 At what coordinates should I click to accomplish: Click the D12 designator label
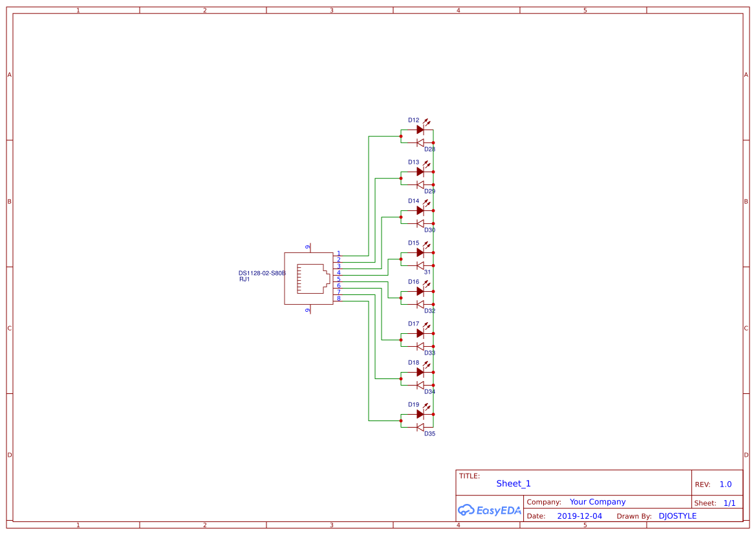click(414, 120)
